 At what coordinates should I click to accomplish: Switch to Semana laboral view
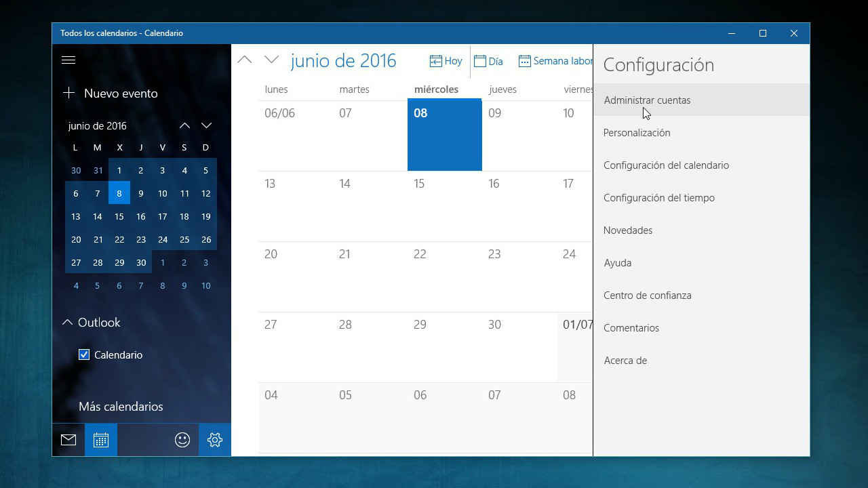point(555,61)
